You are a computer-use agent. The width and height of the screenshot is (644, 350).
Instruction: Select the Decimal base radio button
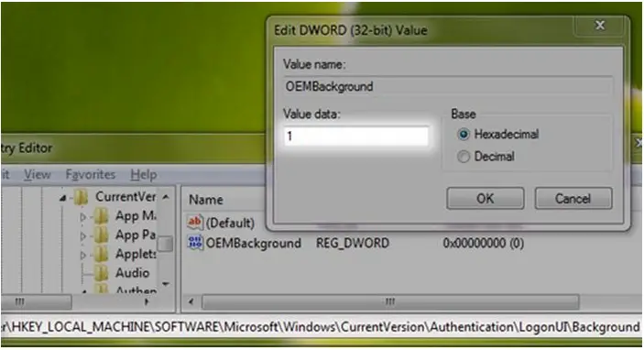click(x=464, y=157)
